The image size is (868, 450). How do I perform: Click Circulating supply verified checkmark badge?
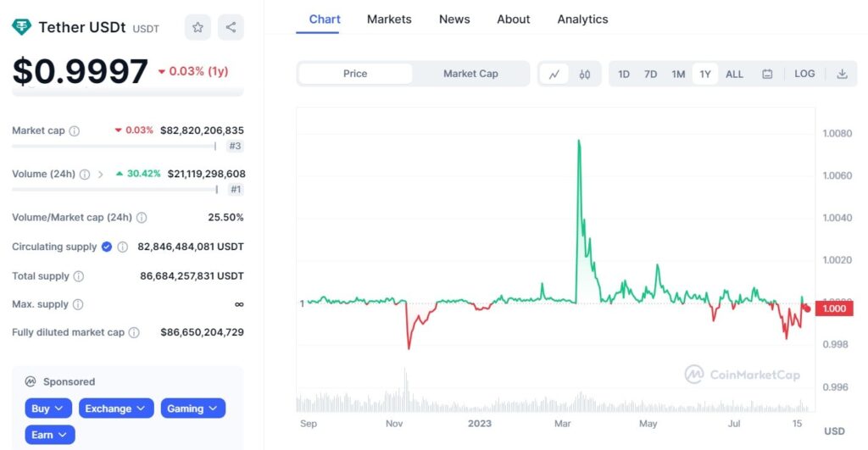[x=107, y=247]
